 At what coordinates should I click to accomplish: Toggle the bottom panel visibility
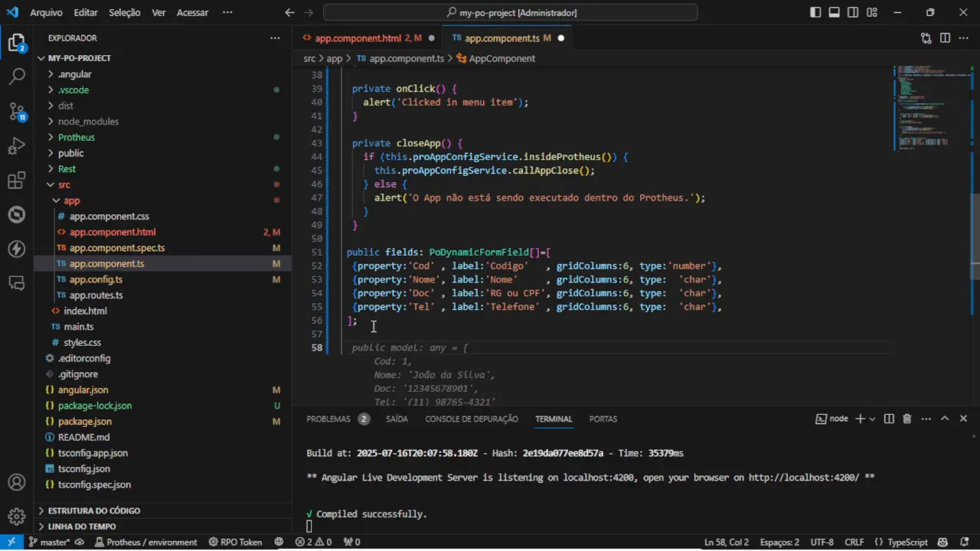coord(834,12)
